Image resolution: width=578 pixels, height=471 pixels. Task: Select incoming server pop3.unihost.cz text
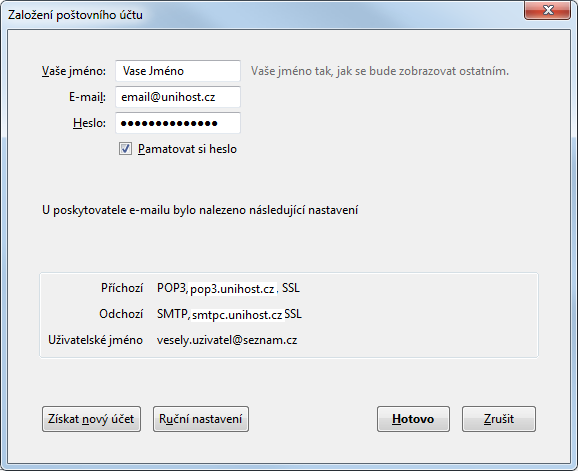232,289
